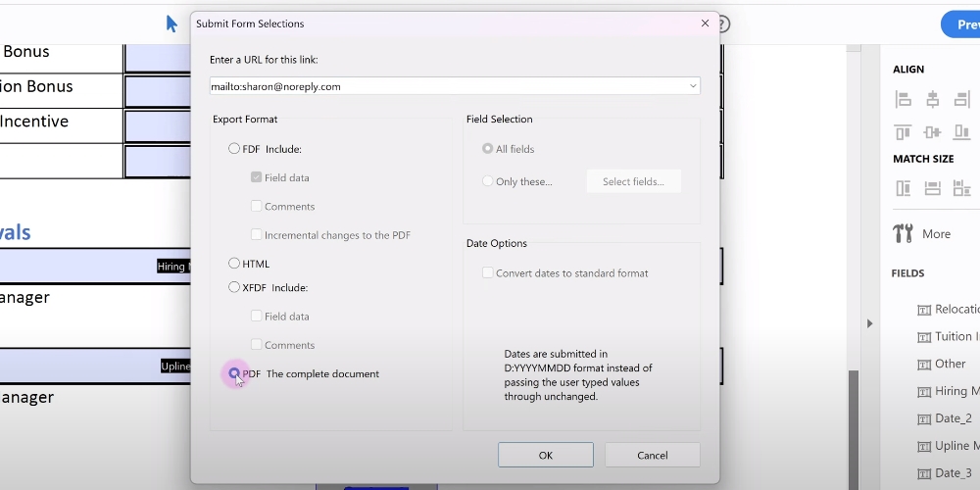
Task: Select the FDF export format radio button
Action: pyautogui.click(x=234, y=149)
